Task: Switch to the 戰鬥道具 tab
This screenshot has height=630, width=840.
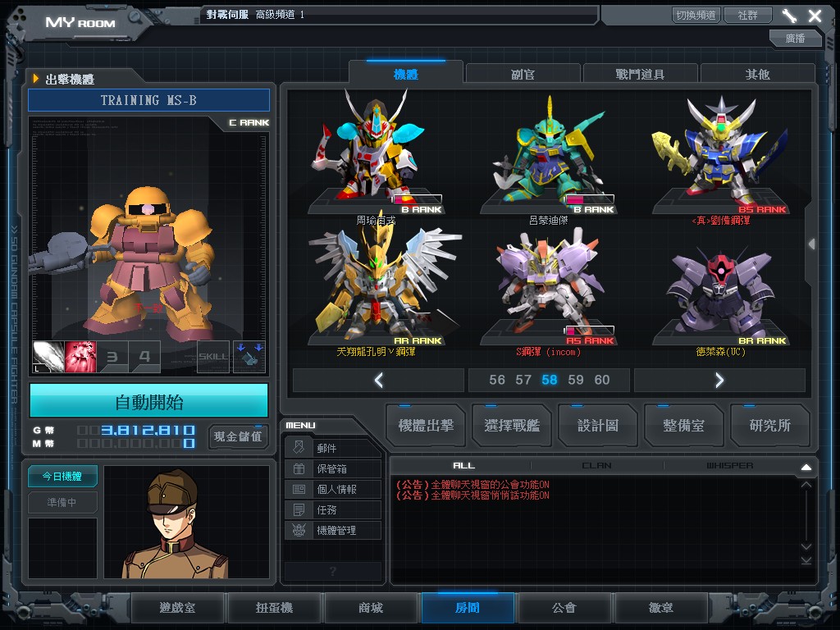Action: click(640, 74)
